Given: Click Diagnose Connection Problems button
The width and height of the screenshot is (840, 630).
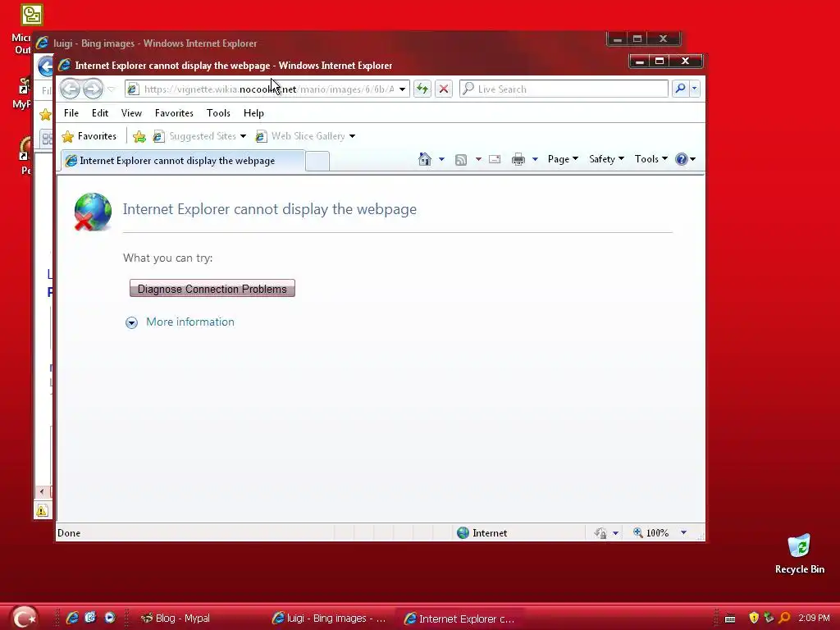Looking at the screenshot, I should (x=212, y=289).
